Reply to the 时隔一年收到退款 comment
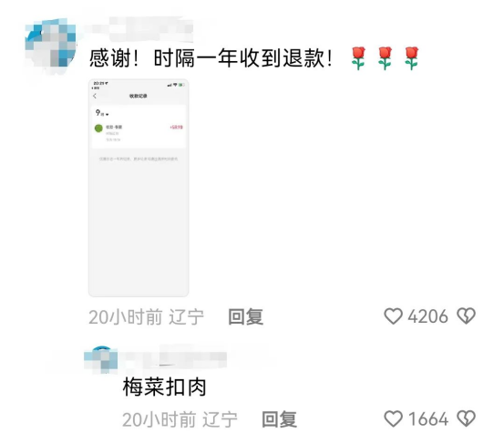Viewport: 504px width, 444px height. (246, 316)
